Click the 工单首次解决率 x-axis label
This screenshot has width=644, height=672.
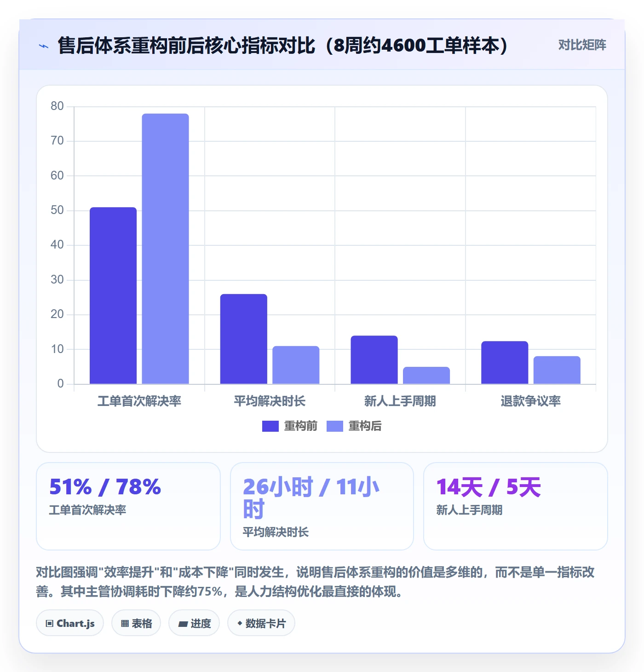139,401
